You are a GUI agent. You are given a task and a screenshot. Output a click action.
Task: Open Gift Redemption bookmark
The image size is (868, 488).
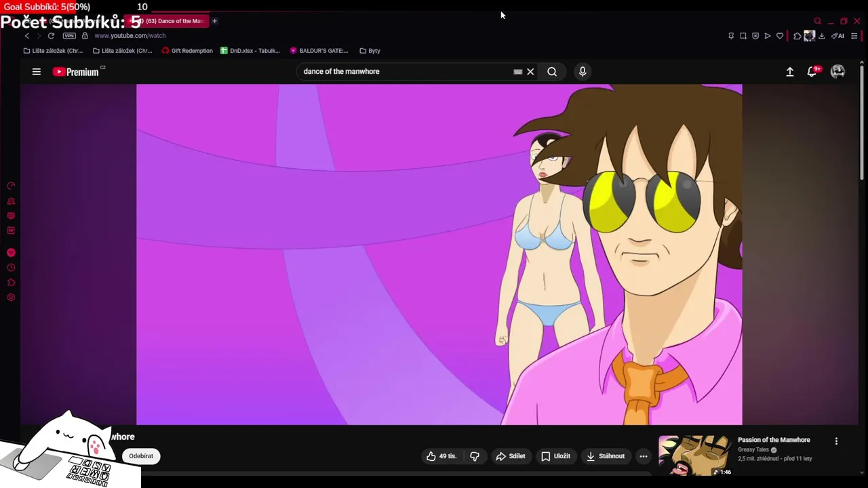[x=187, y=50]
